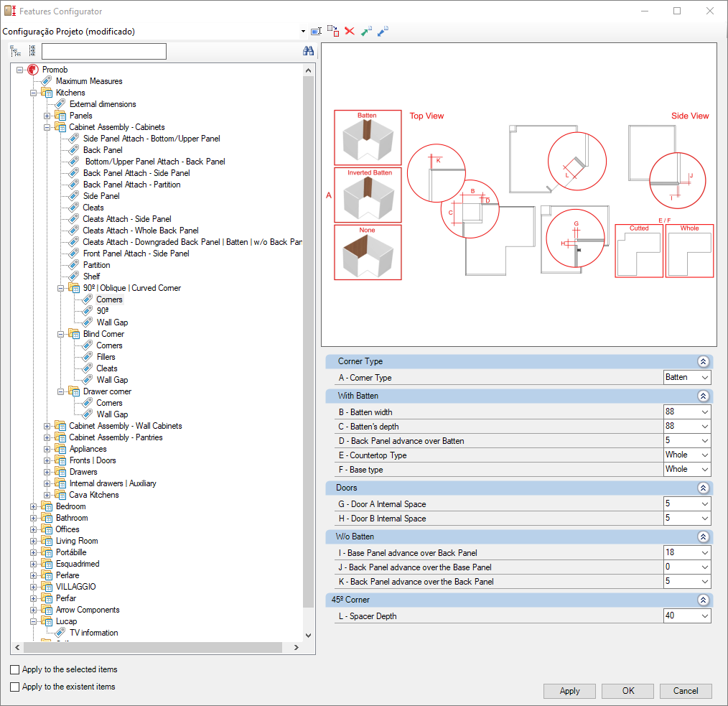Screen dimensions: 728x706
Task: Delete configuration with red X icon
Action: click(x=350, y=31)
